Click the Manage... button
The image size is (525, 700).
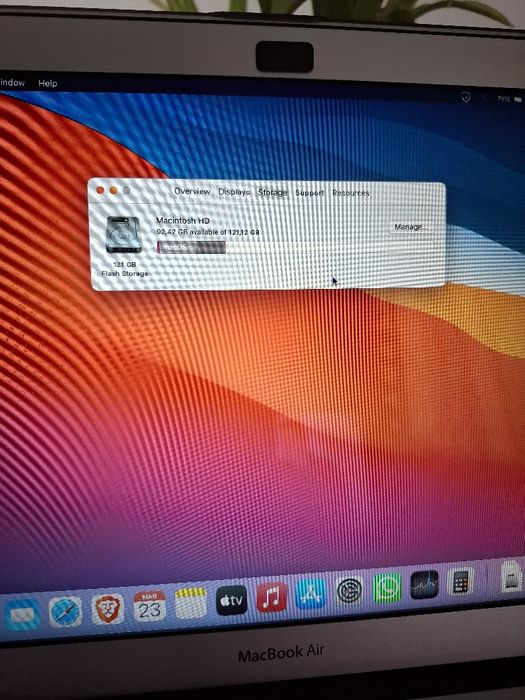(x=408, y=227)
